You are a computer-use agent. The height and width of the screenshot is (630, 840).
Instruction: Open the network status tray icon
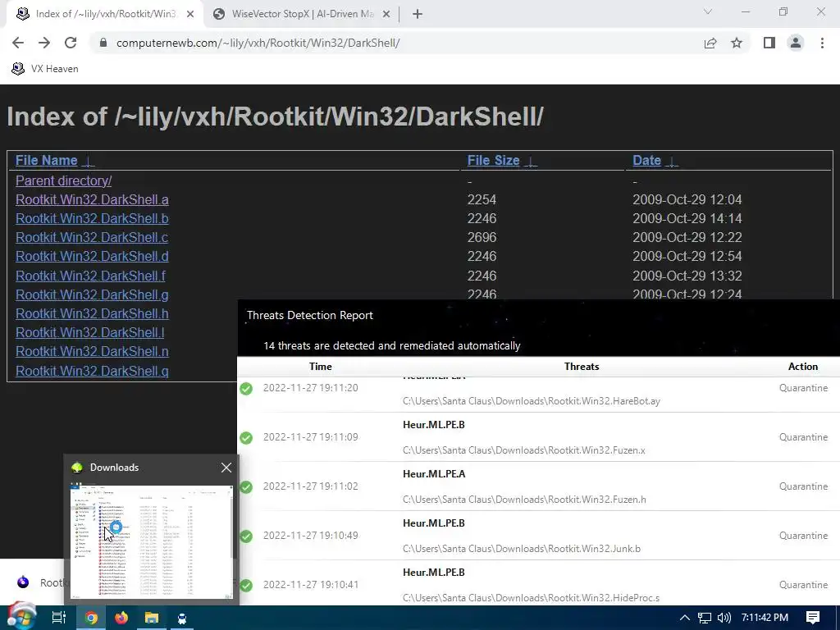[705, 618]
